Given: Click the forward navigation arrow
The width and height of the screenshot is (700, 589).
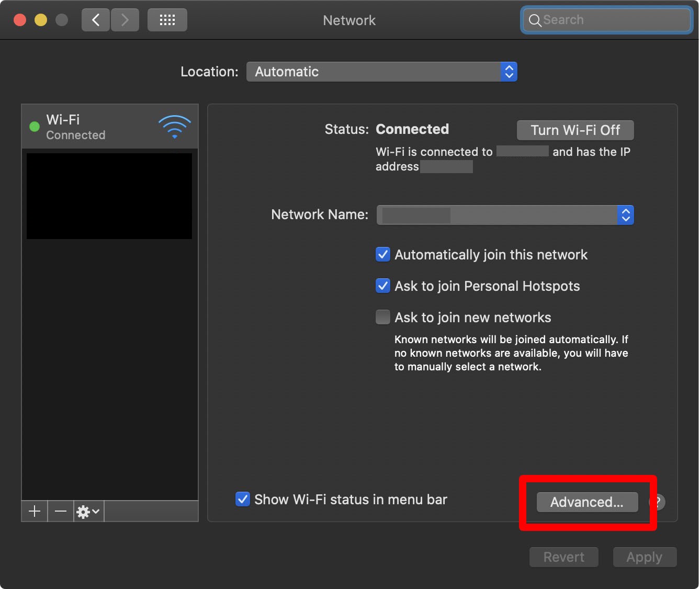Looking at the screenshot, I should pos(125,20).
